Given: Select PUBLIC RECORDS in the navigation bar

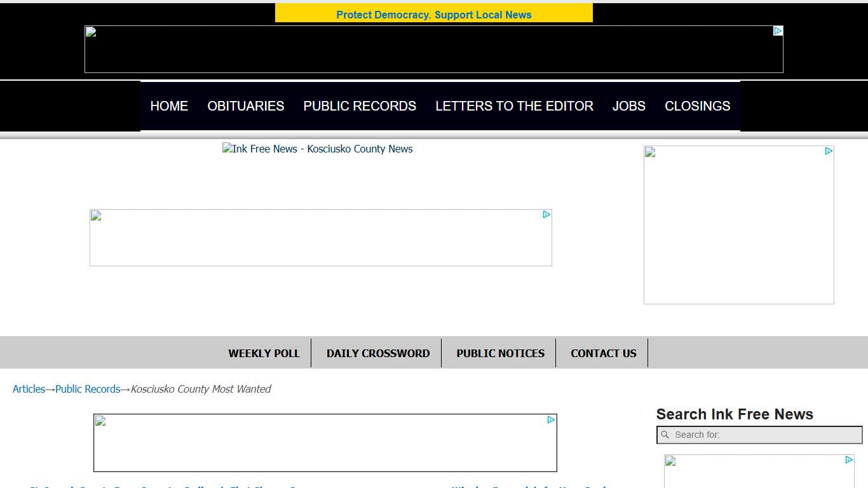Looking at the screenshot, I should [x=360, y=106].
